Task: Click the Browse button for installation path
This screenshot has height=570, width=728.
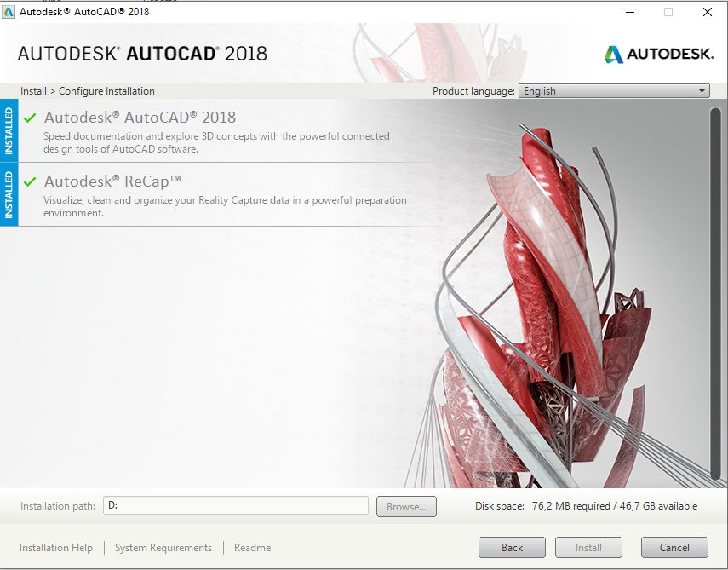Action: tap(406, 505)
